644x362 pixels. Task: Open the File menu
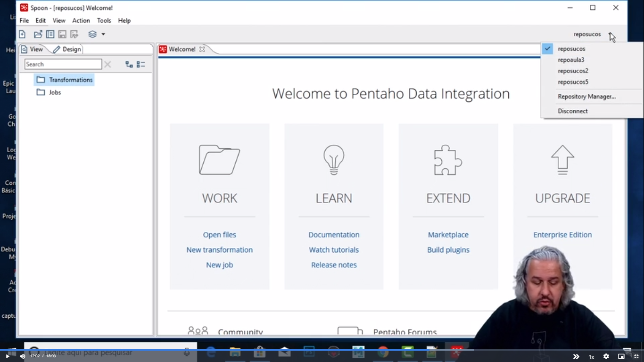coord(24,21)
